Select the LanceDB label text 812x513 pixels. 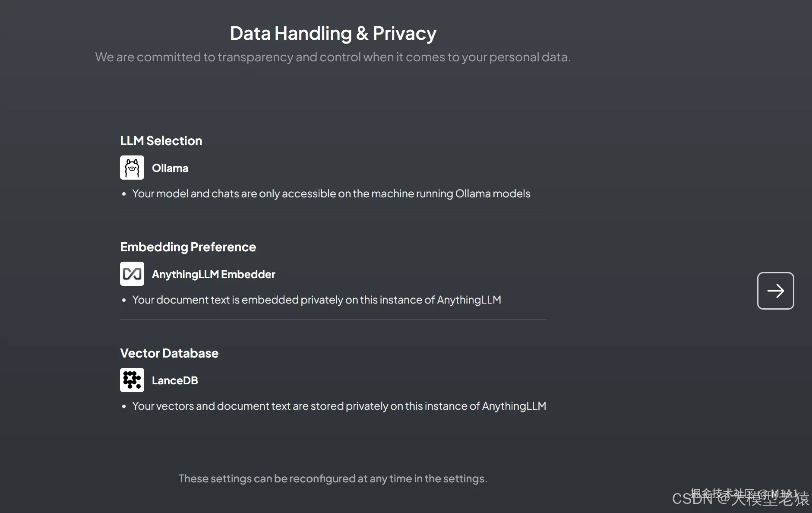(175, 380)
